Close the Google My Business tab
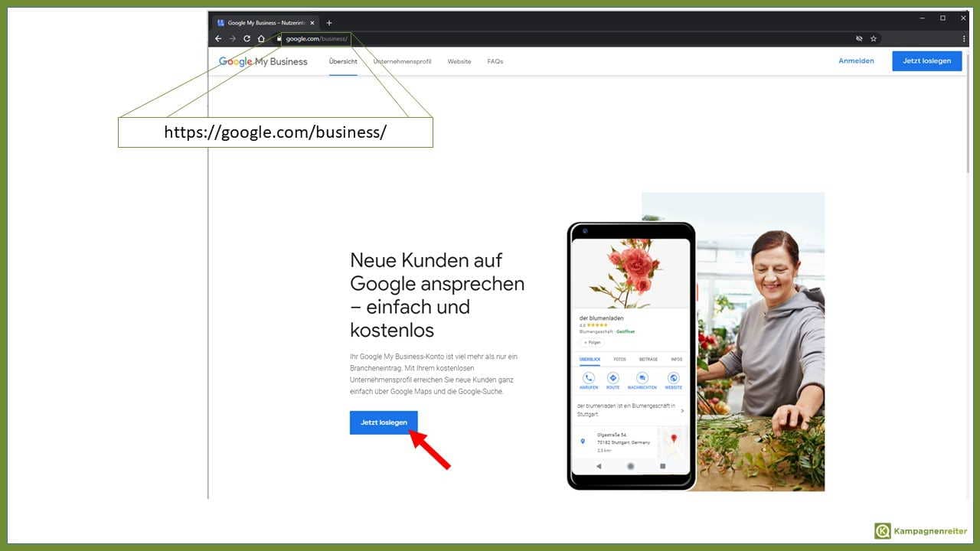This screenshot has width=980, height=551. (312, 23)
